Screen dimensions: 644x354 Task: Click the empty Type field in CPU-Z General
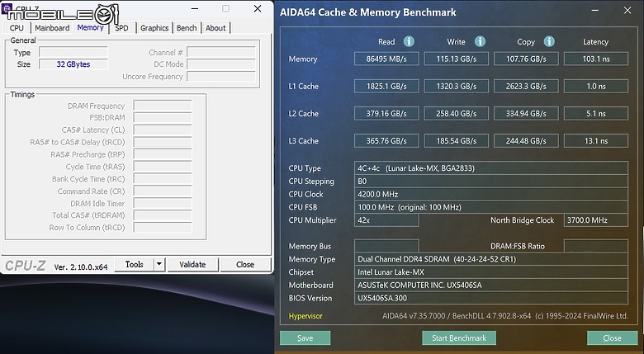point(73,52)
